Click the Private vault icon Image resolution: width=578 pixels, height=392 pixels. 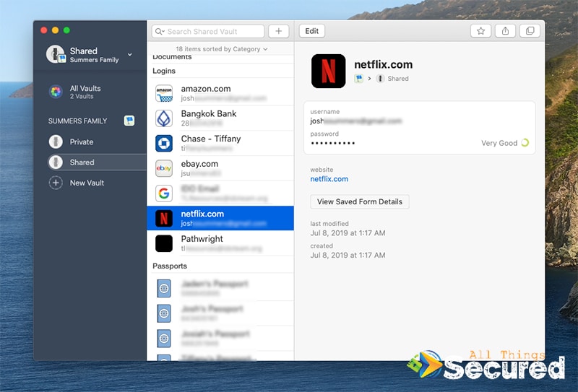point(56,141)
